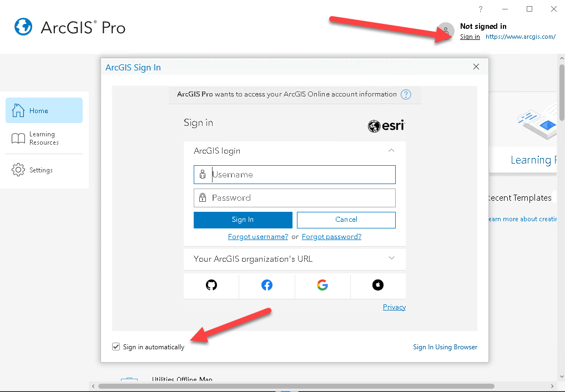
Task: Click the help question mark circle
Action: click(x=480, y=9)
